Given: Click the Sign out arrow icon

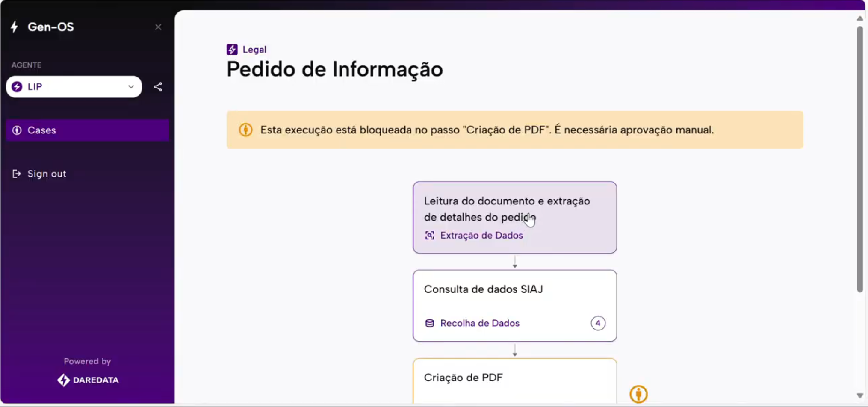Looking at the screenshot, I should coord(17,174).
